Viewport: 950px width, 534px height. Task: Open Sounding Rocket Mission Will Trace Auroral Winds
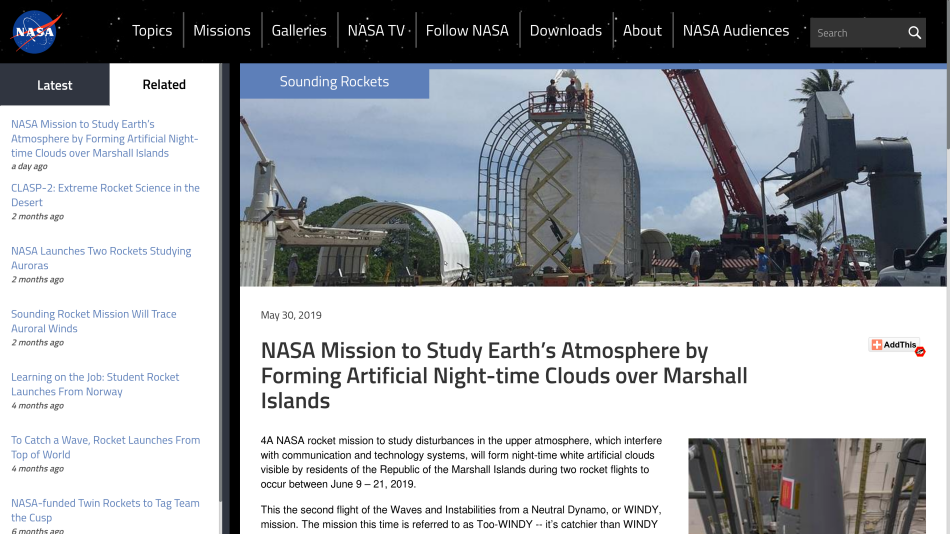point(94,321)
